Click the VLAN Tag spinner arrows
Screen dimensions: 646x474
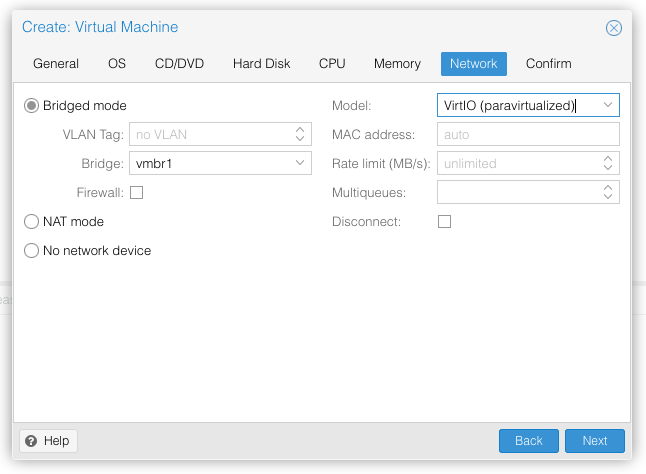(300, 134)
